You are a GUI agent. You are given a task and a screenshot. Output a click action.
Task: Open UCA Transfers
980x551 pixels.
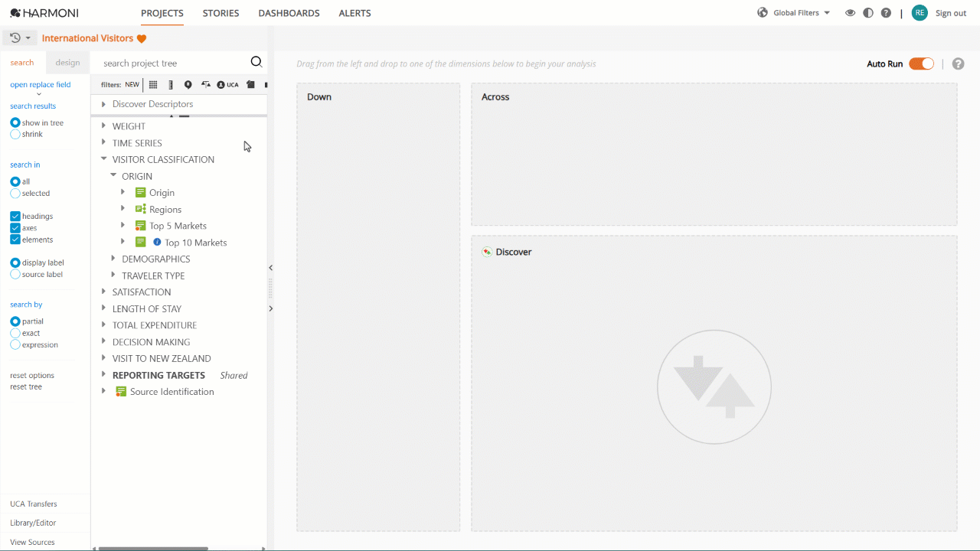[x=34, y=504]
